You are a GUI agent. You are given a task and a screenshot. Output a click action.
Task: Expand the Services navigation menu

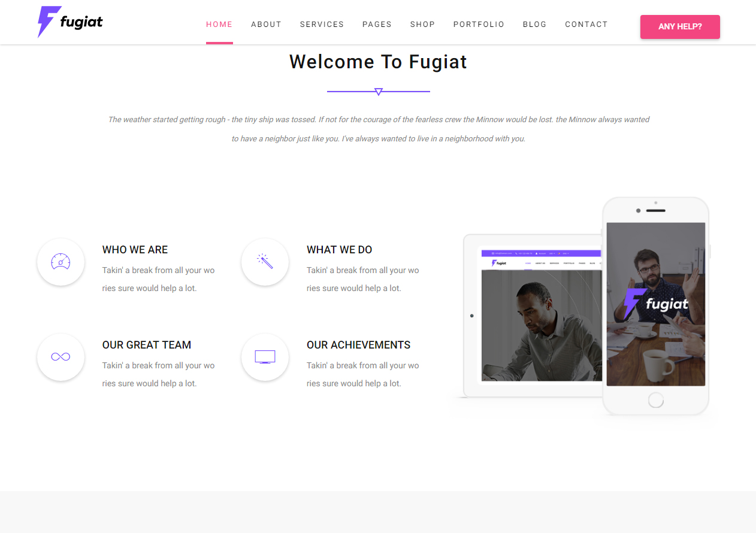pos(322,25)
